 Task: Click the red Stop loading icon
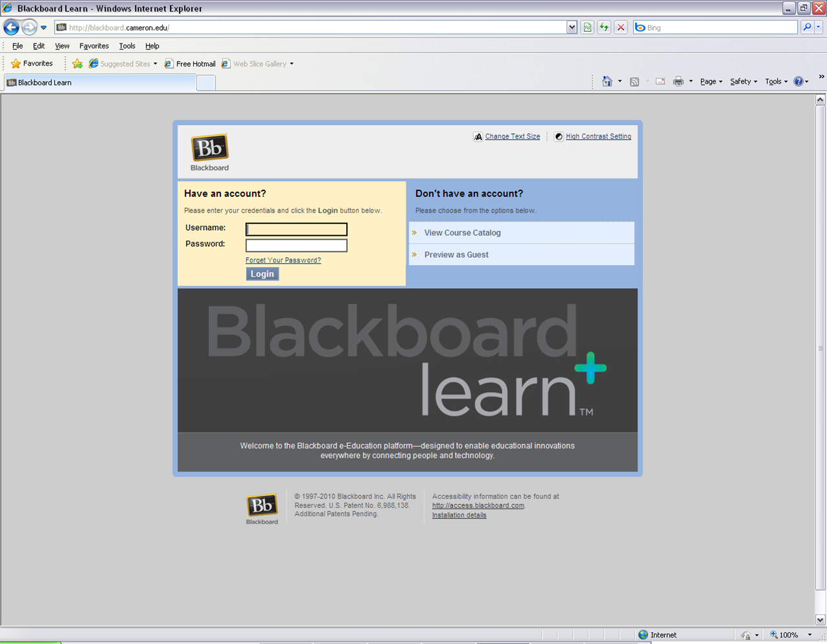coord(621,27)
